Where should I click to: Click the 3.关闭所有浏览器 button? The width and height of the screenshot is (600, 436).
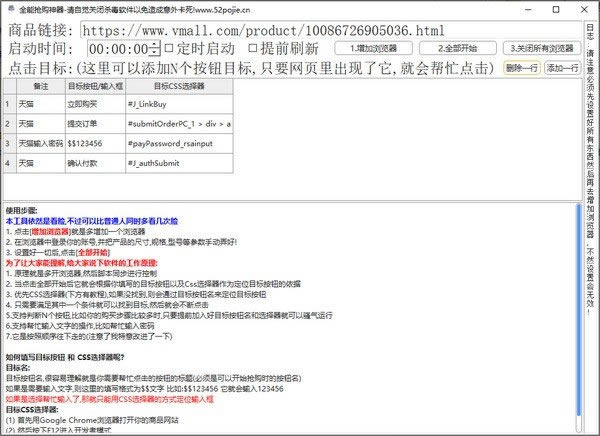(x=542, y=48)
